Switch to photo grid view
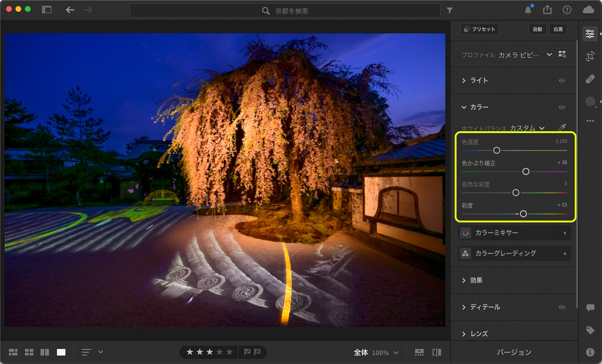Image resolution: width=602 pixels, height=364 pixels. point(13,352)
